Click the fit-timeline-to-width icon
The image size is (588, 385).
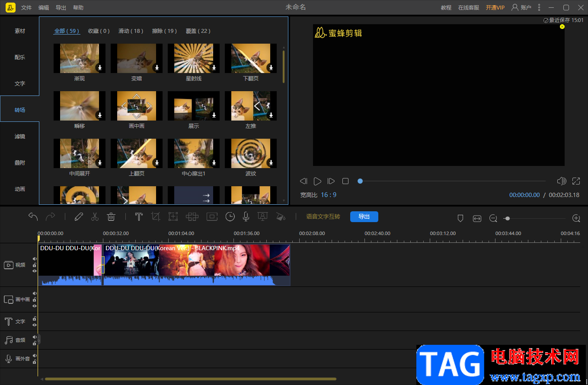[477, 219]
